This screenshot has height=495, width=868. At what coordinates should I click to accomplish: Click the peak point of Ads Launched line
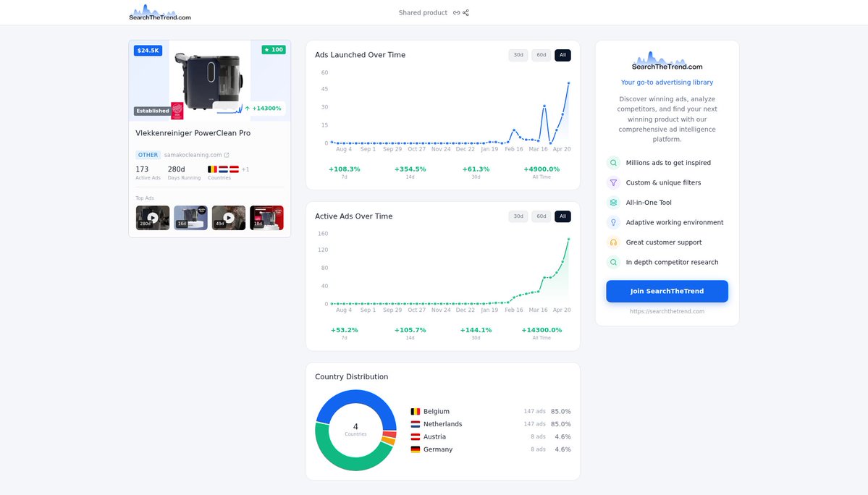[x=568, y=83]
